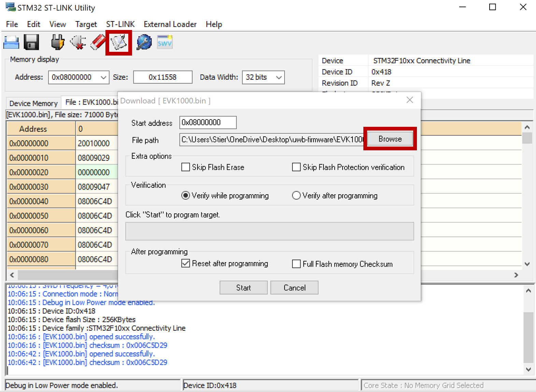Click log line Device family STM32F10xx
The image size is (536, 392).
(97, 328)
